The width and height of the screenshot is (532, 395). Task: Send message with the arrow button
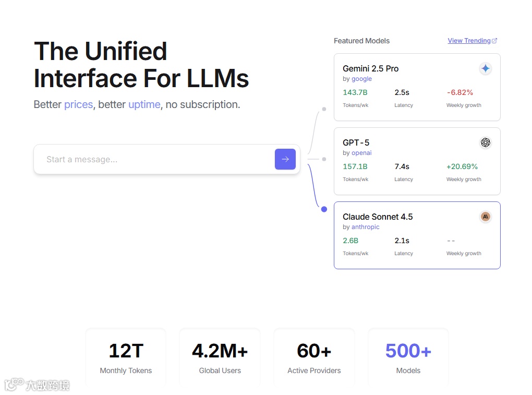285,159
